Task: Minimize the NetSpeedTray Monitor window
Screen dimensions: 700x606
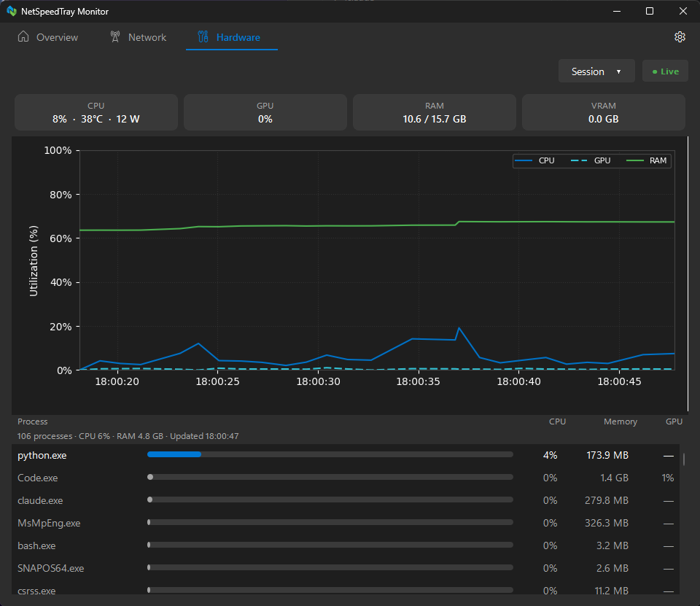Action: point(617,11)
